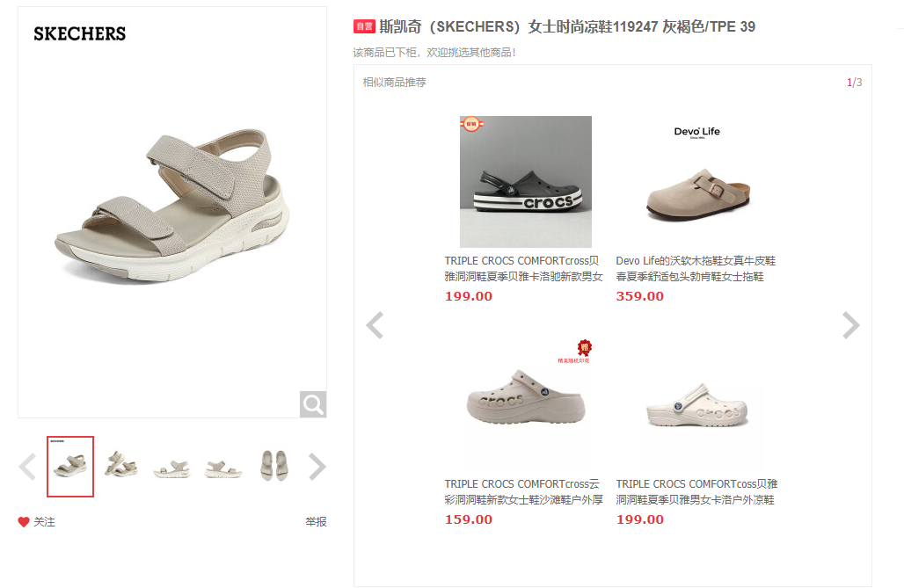904x588 pixels.
Task: Select the first highlighted sandal thumbnail
Action: click(70, 467)
